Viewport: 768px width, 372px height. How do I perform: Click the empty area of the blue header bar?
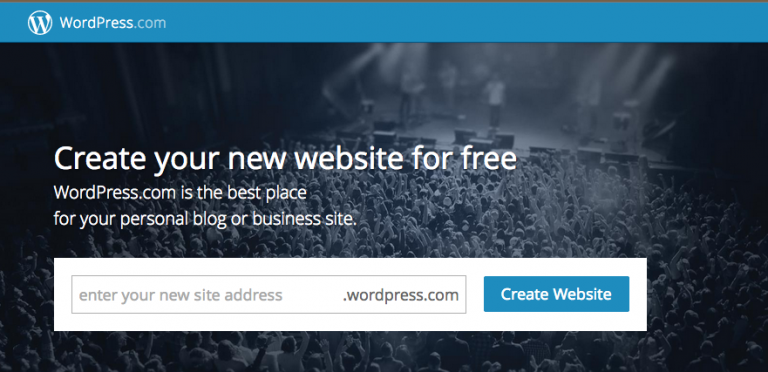click(465, 23)
